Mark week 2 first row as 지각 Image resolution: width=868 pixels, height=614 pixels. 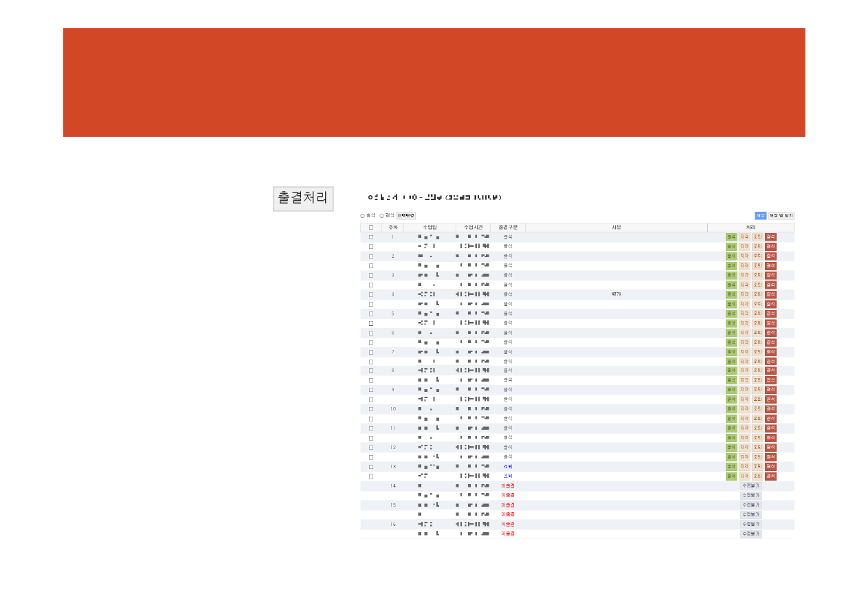tap(744, 256)
